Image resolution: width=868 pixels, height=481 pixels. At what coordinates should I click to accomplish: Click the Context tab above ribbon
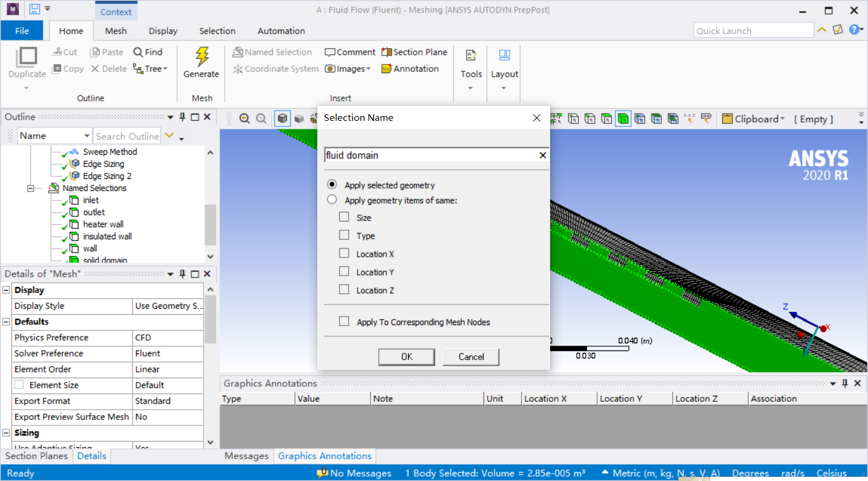(x=116, y=11)
